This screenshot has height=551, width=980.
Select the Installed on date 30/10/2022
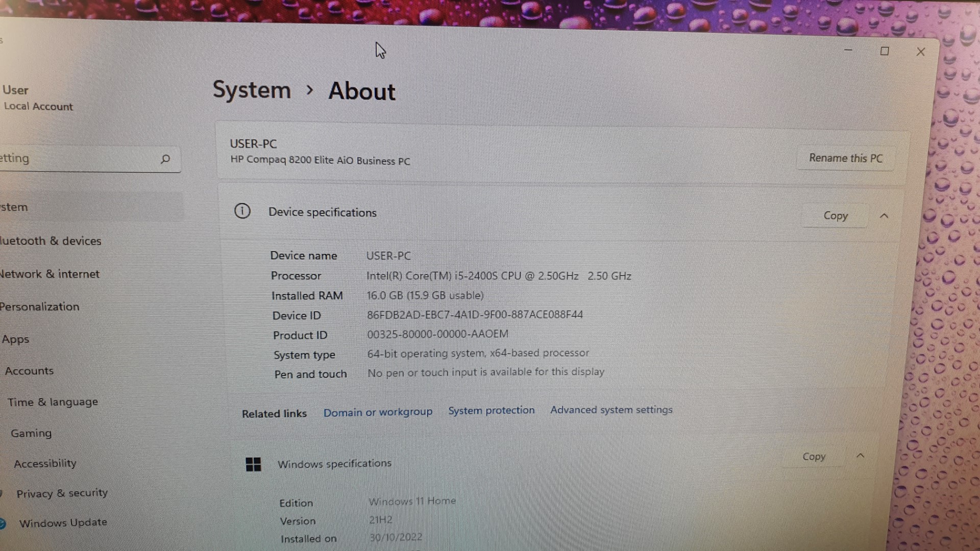[x=396, y=537]
